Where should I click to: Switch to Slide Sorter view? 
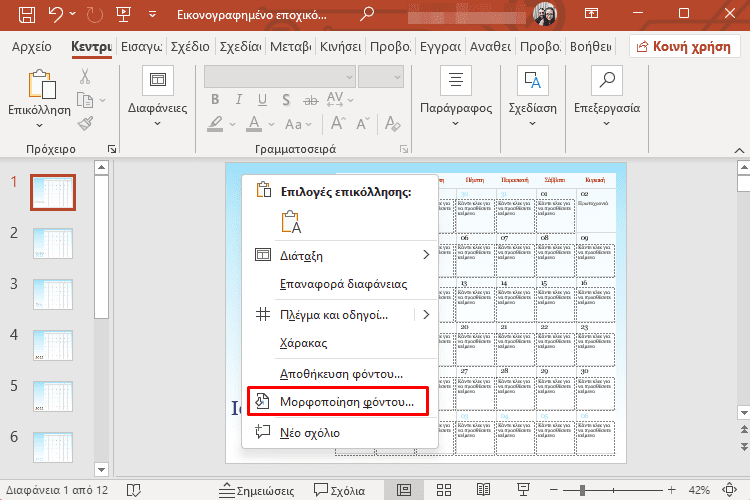444,490
